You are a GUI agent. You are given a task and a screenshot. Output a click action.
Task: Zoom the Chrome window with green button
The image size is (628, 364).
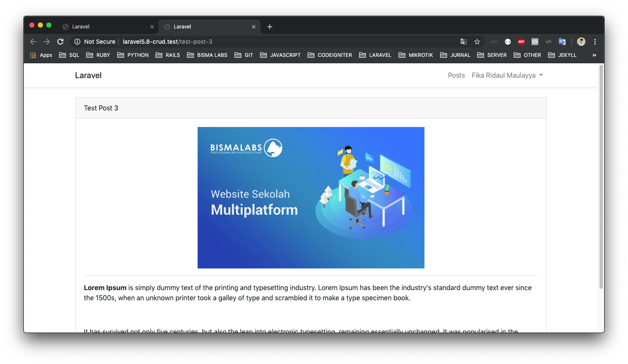(x=49, y=25)
